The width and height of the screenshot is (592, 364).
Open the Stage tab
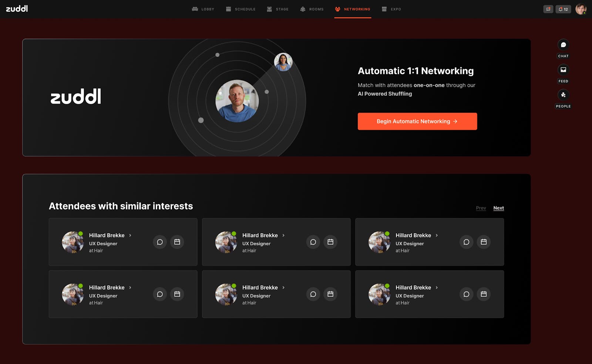(x=277, y=9)
